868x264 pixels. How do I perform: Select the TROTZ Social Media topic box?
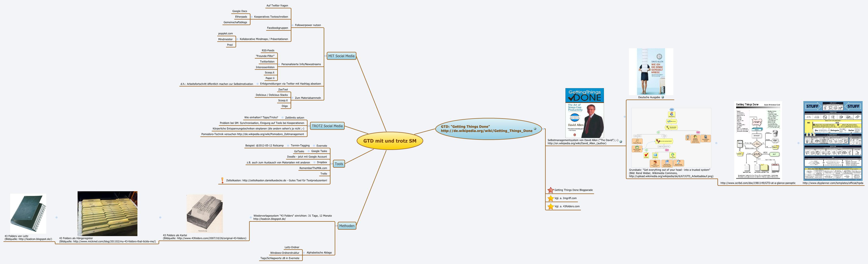(x=327, y=126)
